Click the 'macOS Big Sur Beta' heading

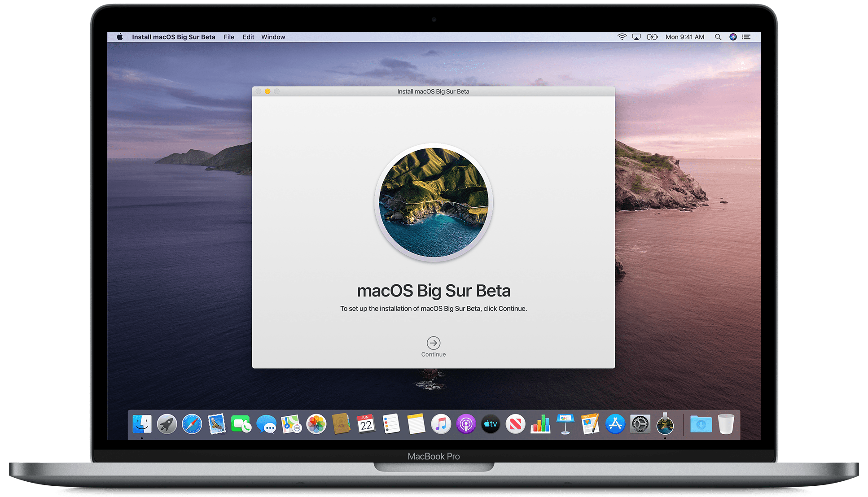(x=434, y=291)
